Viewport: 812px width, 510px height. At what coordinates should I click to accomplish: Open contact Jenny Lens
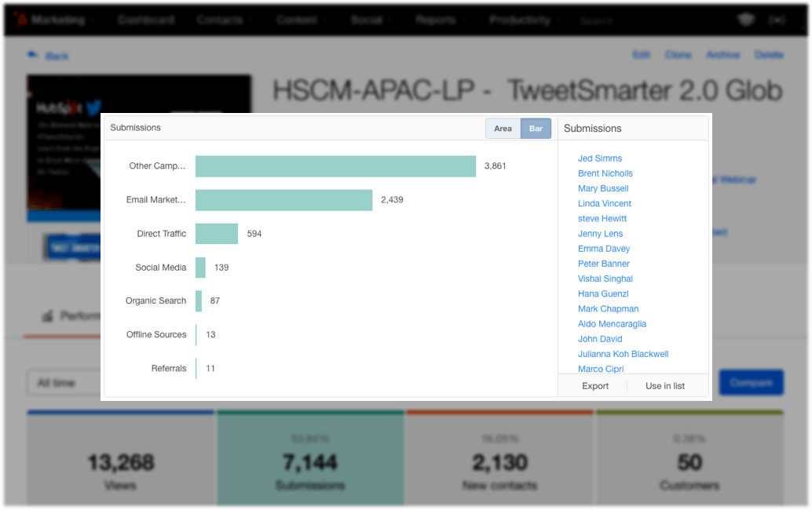(600, 233)
